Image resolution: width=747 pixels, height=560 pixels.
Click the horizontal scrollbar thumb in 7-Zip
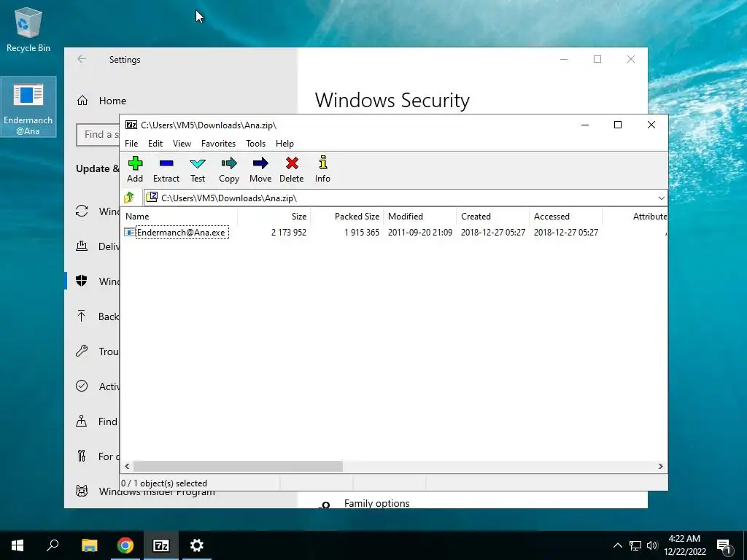(238, 466)
